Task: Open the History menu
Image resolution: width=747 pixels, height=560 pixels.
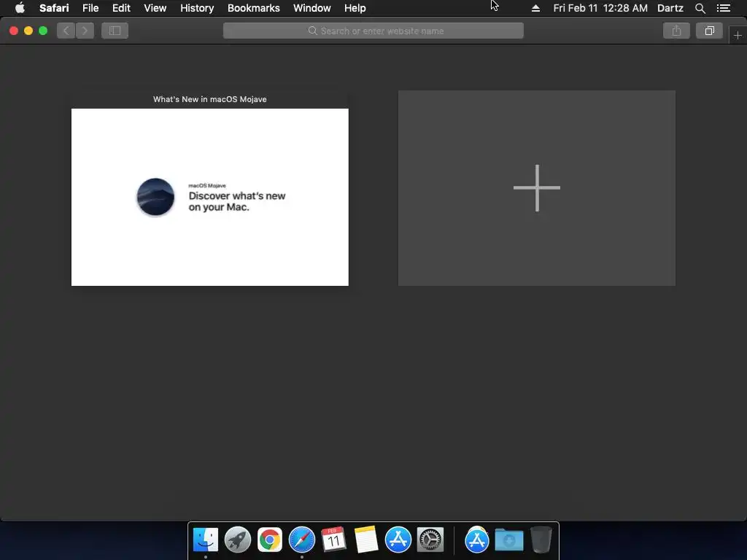Action: [197, 8]
